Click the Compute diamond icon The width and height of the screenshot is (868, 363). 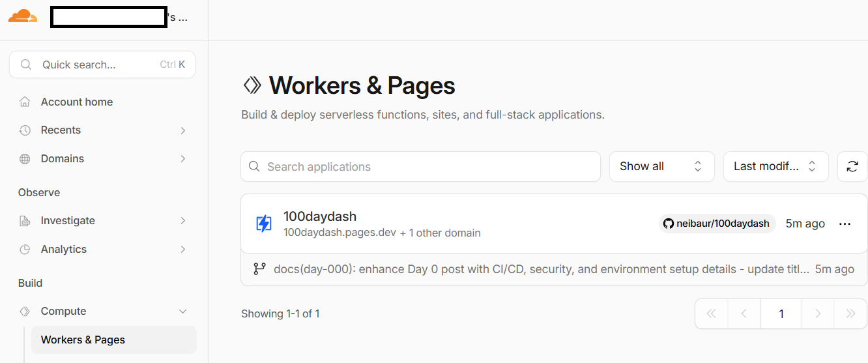(25, 312)
